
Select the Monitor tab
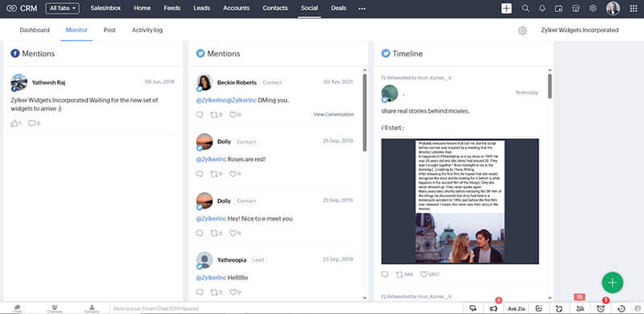76,30
